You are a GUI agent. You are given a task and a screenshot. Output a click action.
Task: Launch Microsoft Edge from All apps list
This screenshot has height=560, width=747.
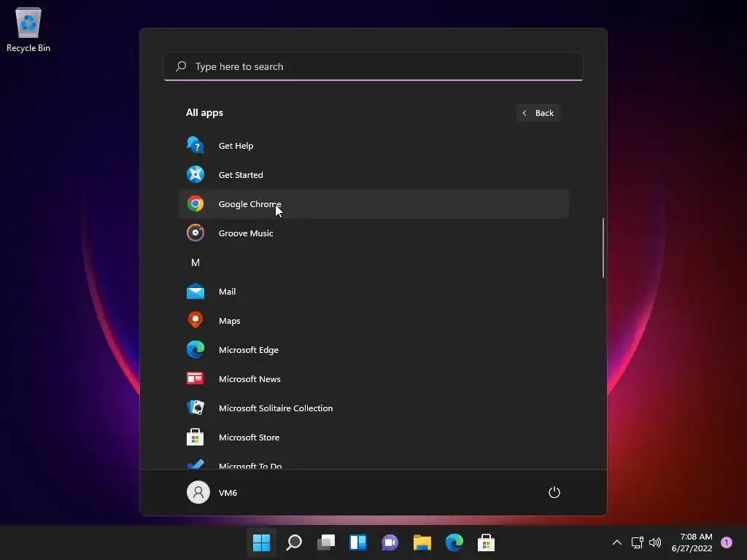(373, 349)
